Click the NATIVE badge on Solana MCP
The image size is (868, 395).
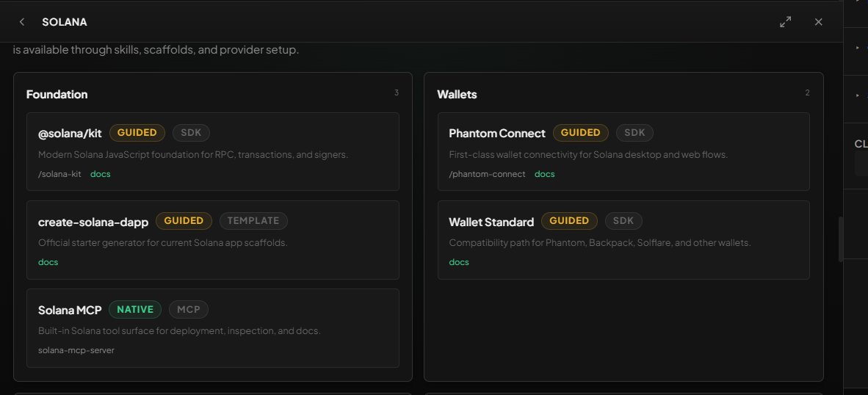(135, 309)
